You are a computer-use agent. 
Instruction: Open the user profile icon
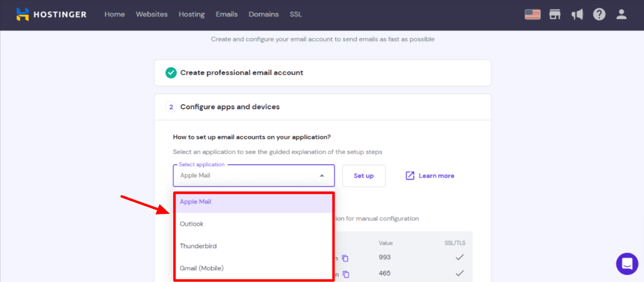pos(621,14)
